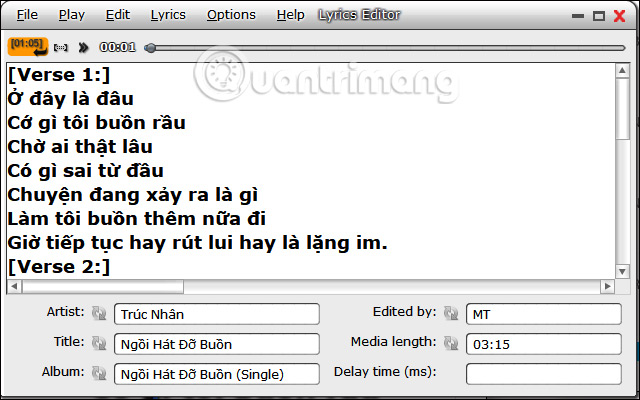Open the File menu
Viewport: 640px width, 400px height.
[x=27, y=15]
